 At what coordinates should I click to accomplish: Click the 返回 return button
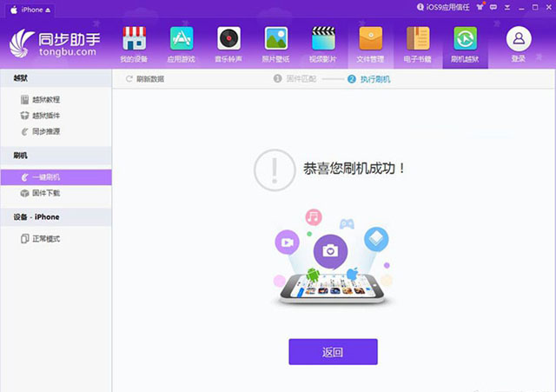tap(333, 352)
